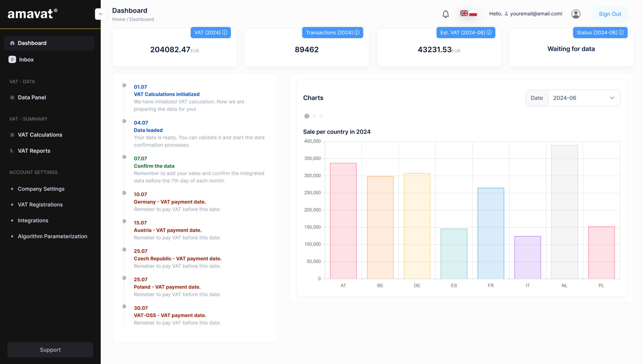Click info icon on Est. VAT badge
This screenshot has height=364, width=643.
pos(489,32)
